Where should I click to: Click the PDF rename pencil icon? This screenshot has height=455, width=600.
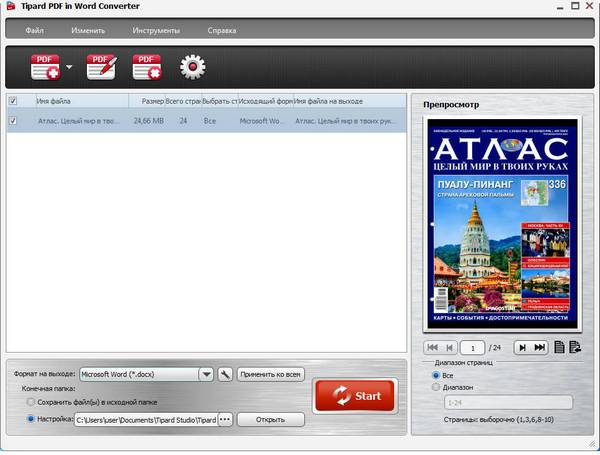click(x=101, y=67)
